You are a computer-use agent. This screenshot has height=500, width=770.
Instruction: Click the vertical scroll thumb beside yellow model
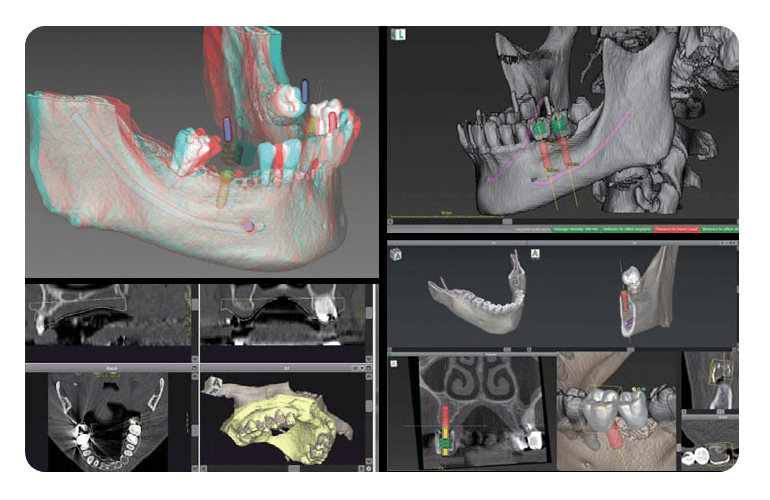click(x=369, y=406)
